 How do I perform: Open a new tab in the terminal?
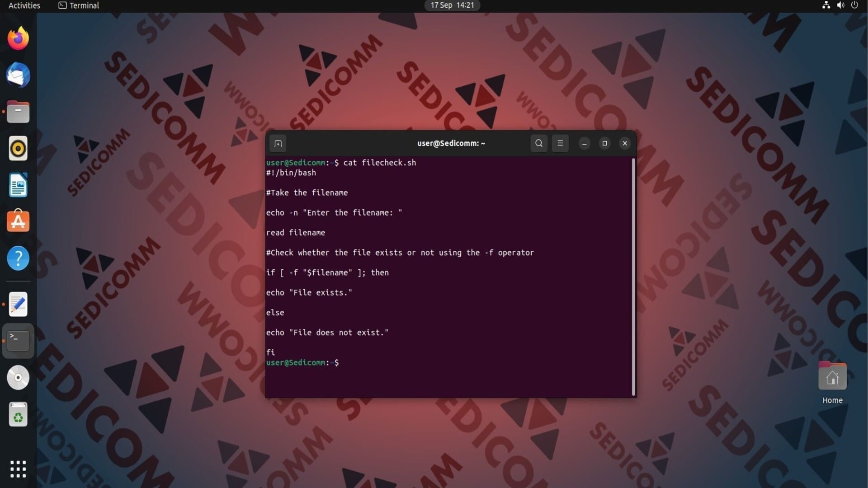click(278, 144)
